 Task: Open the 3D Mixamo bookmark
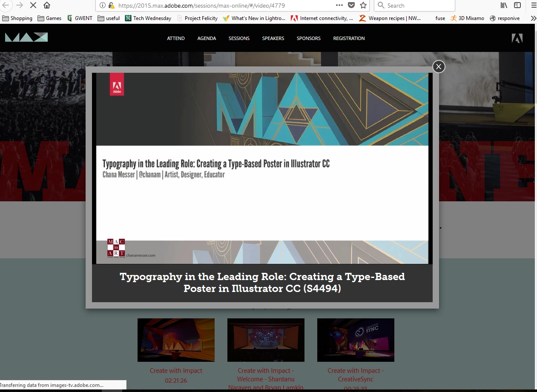pyautogui.click(x=467, y=18)
